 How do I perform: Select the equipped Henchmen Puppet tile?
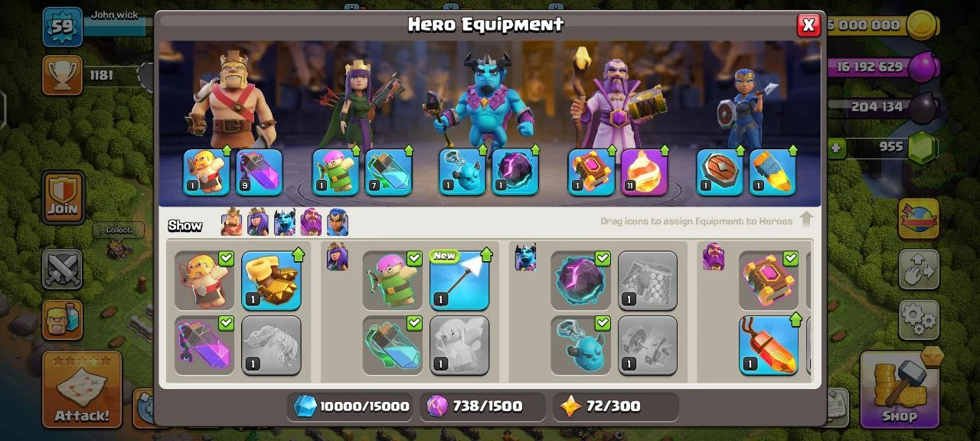coord(580,345)
